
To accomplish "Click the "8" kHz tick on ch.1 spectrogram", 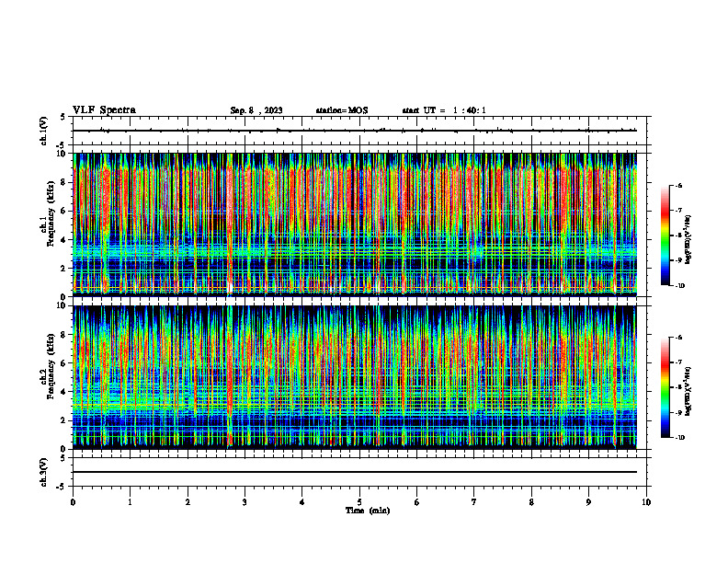I will [63, 182].
